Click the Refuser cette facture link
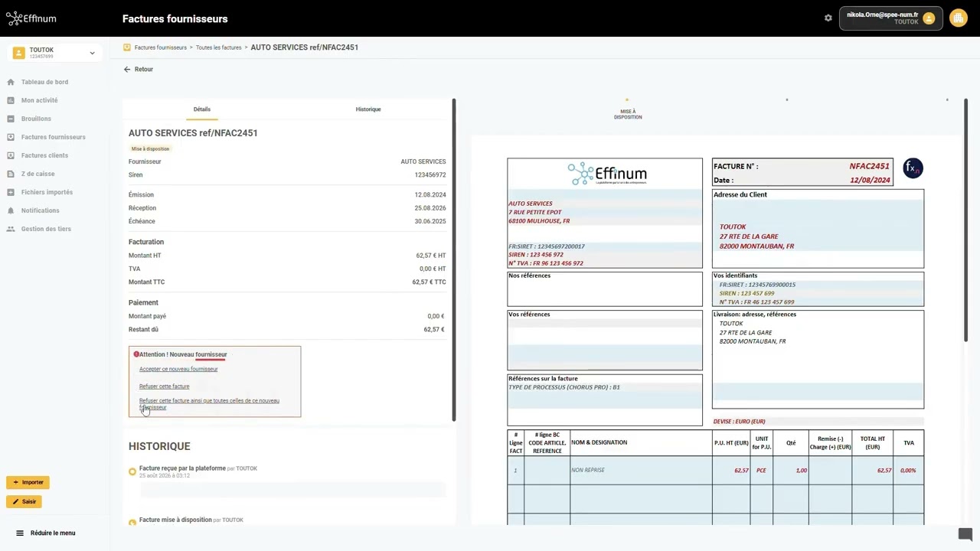Image resolution: width=980 pixels, height=551 pixels. click(164, 386)
